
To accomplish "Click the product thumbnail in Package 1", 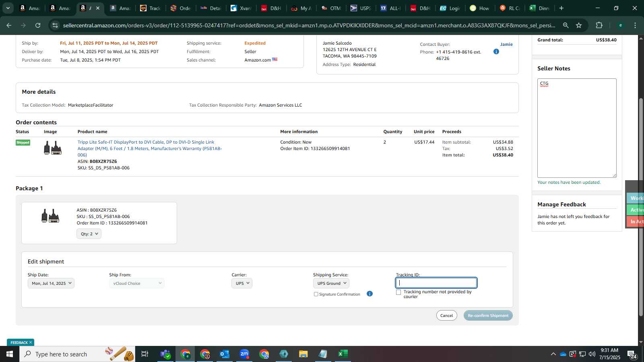I will (x=50, y=216).
